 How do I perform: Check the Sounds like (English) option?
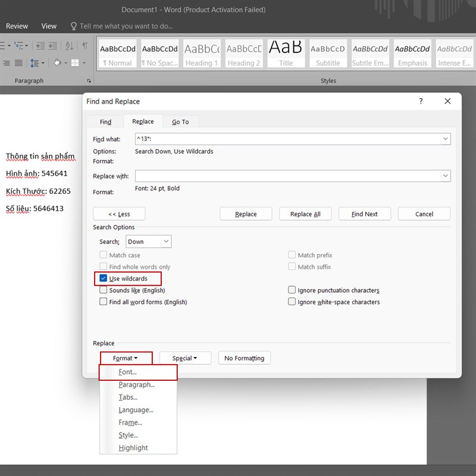point(103,290)
